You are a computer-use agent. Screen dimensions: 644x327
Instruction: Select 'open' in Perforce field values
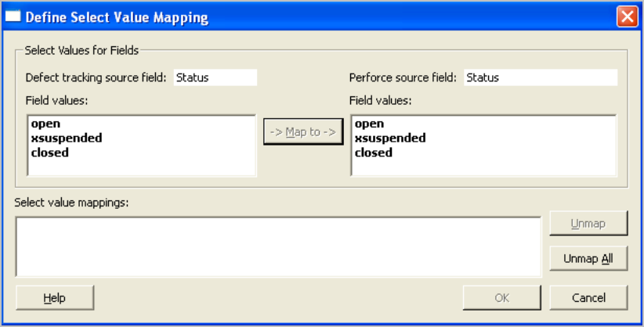pyautogui.click(x=369, y=124)
